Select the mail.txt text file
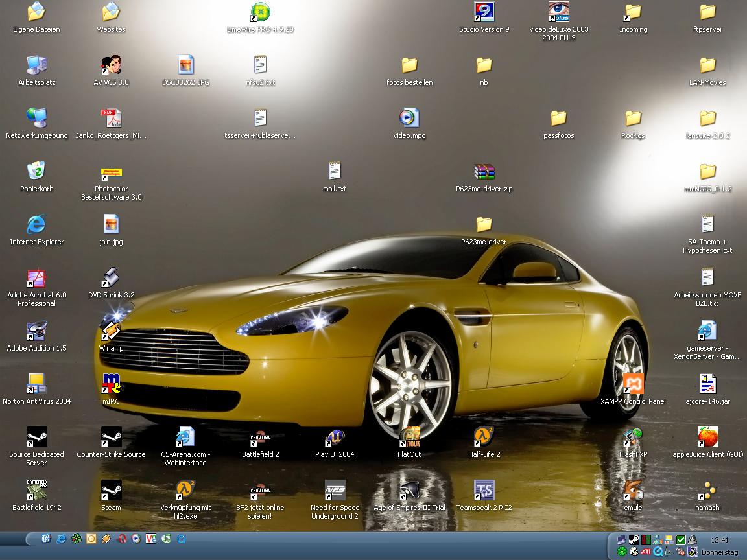Viewport: 747px width, 560px height. 335,171
